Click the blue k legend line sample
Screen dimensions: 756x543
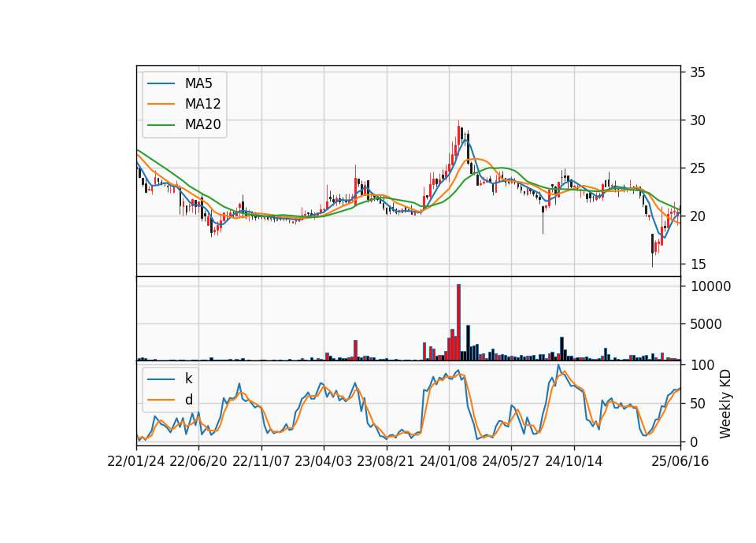pyautogui.click(x=161, y=379)
